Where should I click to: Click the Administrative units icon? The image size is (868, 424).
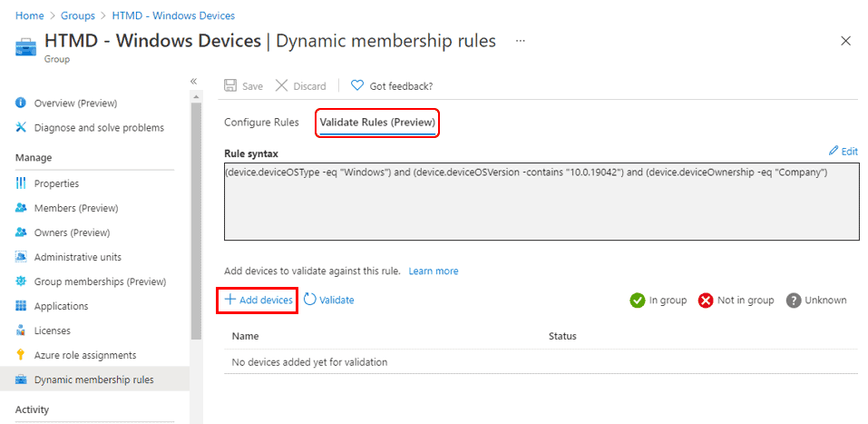21,257
